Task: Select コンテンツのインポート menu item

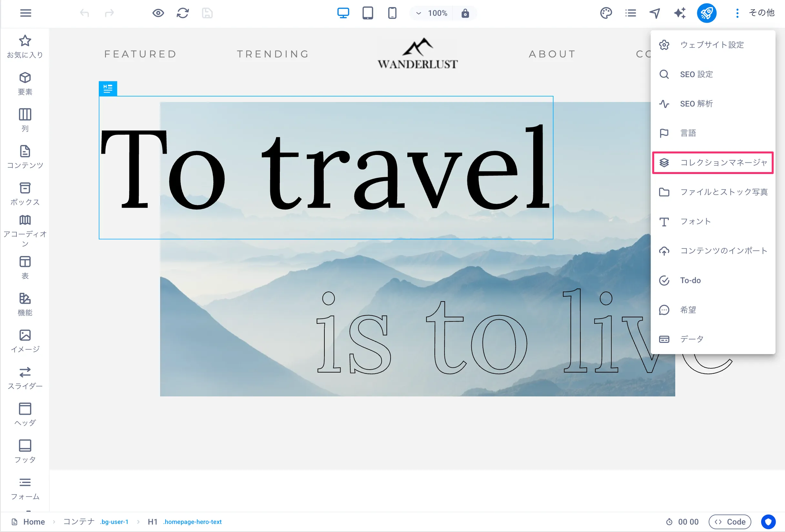Action: (x=713, y=251)
